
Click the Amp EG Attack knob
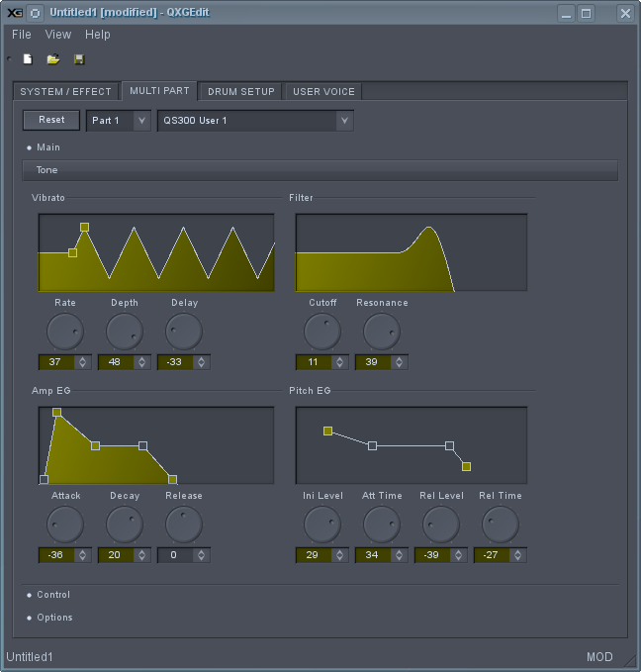[65, 525]
